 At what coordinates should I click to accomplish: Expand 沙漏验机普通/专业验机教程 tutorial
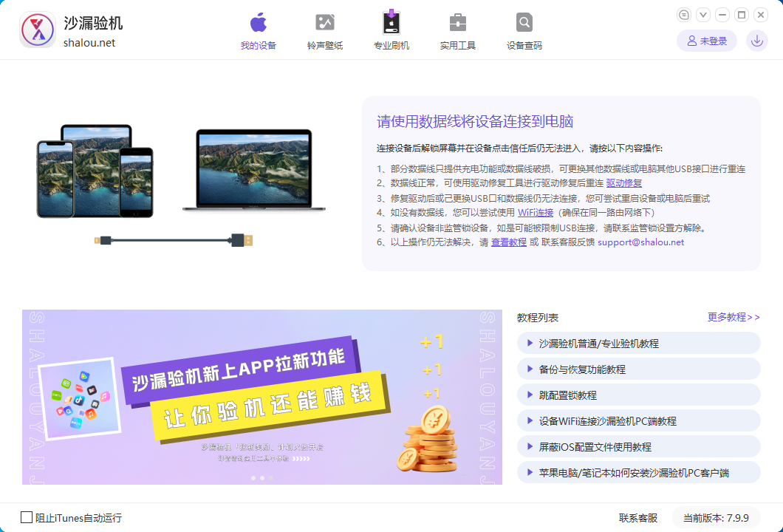(638, 343)
